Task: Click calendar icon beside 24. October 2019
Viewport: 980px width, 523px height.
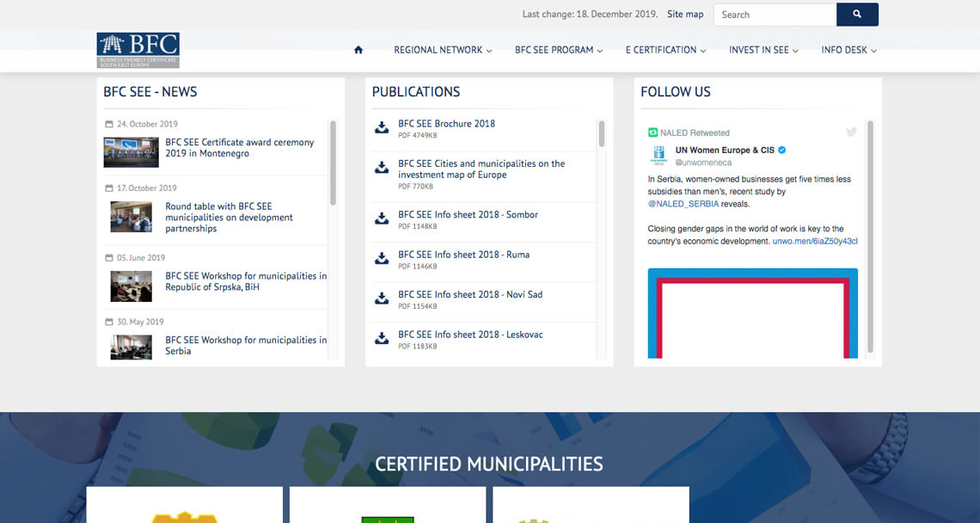Action: click(x=109, y=124)
